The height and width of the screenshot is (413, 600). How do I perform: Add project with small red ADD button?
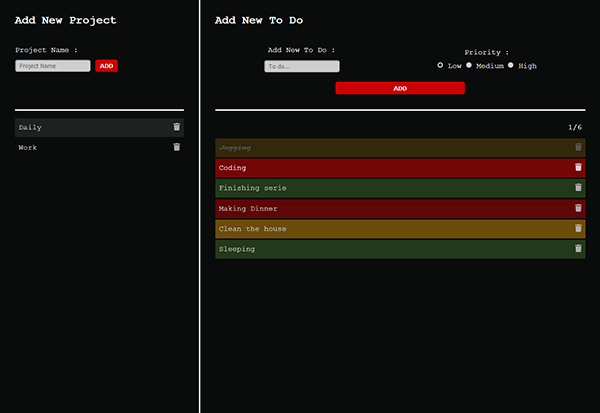click(x=106, y=66)
